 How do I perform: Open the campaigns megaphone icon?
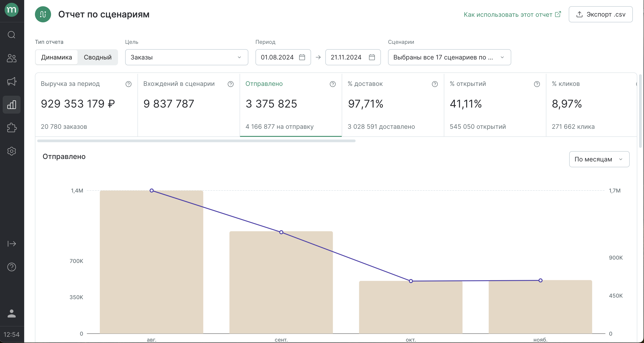(11, 81)
